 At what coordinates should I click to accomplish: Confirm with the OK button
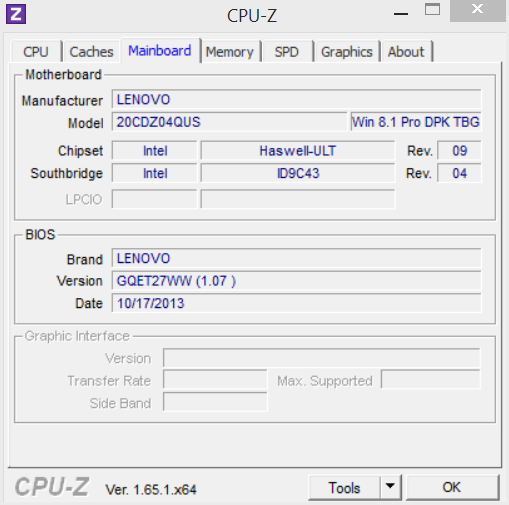(x=452, y=487)
